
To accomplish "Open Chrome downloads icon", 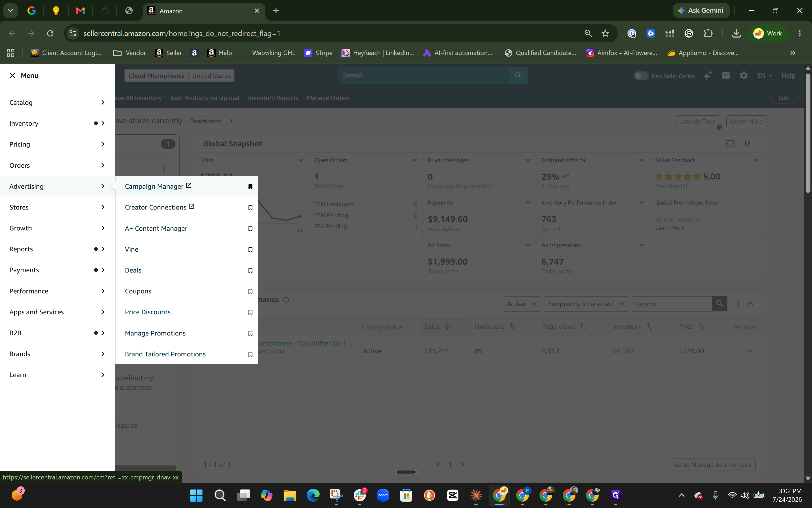I will [x=736, y=33].
